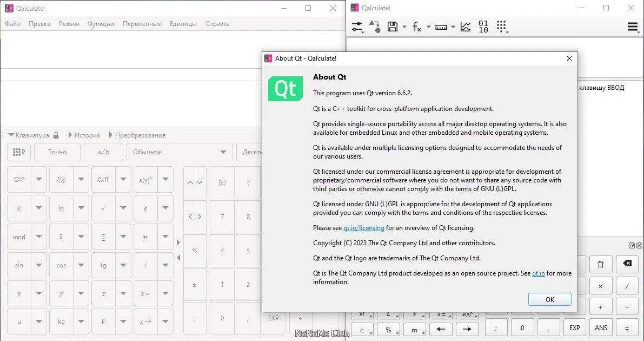Image resolution: width=644 pixels, height=341 pixels.
Task: Open the Функции menu
Action: click(101, 24)
